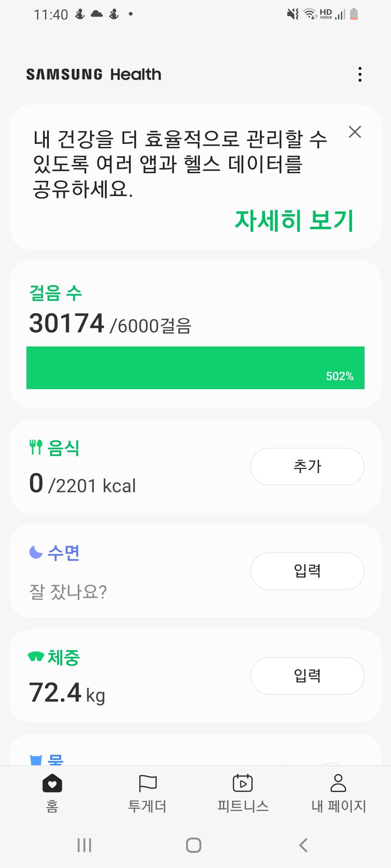This screenshot has width=391, height=868.
Task: Tap the Android back arrow
Action: [x=303, y=845]
